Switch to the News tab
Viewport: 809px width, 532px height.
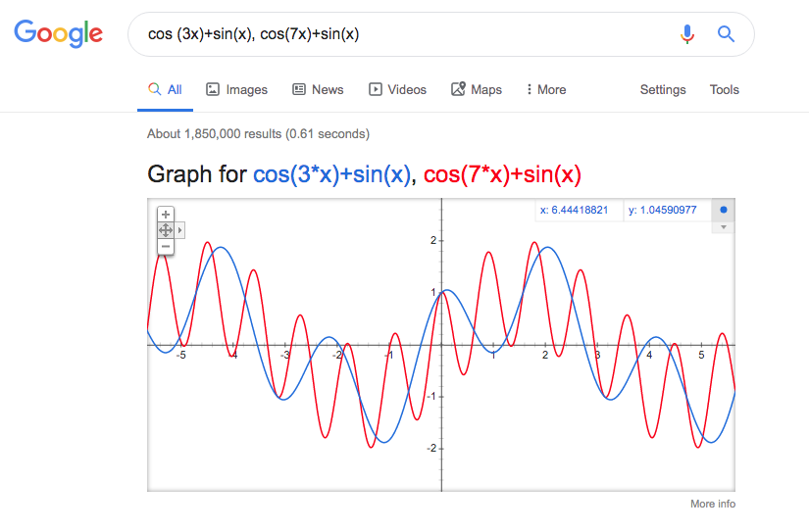pos(318,90)
